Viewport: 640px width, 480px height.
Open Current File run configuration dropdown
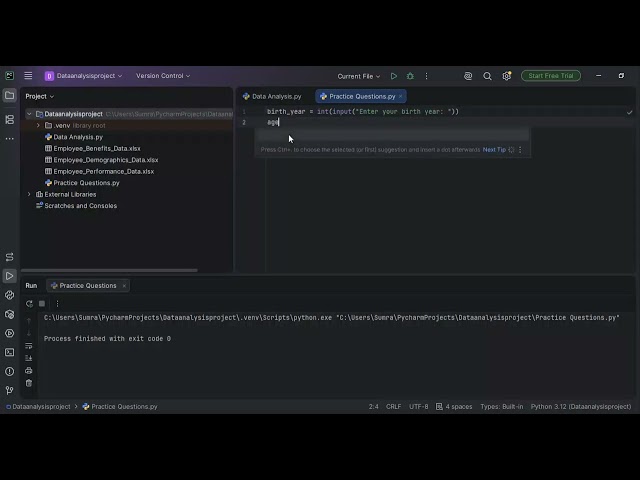tap(358, 76)
